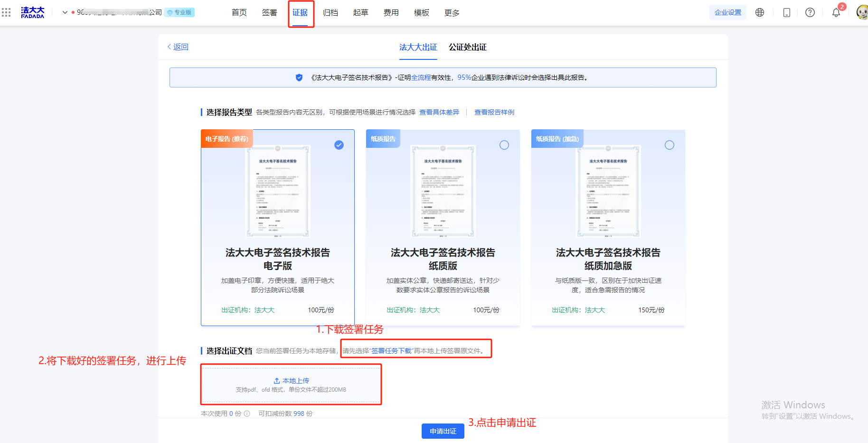Expand the company switcher chevron
Image resolution: width=868 pixels, height=443 pixels.
click(x=65, y=12)
